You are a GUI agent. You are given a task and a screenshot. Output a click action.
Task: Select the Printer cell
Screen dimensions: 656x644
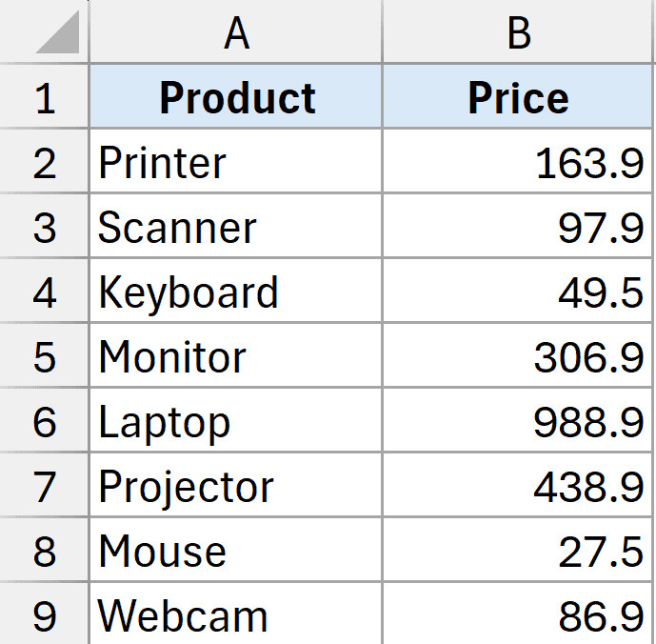coord(236,163)
